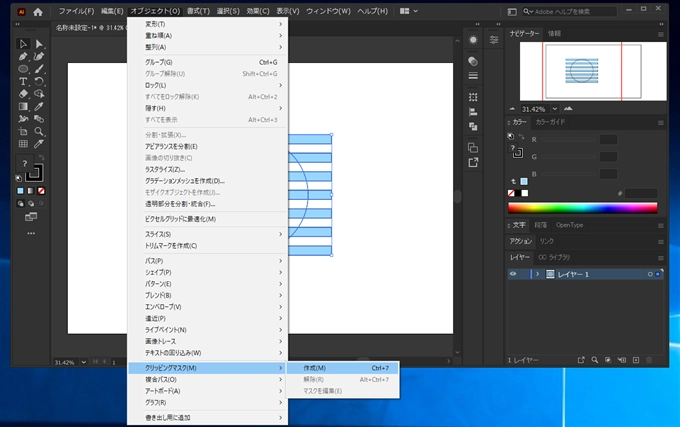Pick a color from the spectrum bar
The height and width of the screenshot is (427, 680).
point(583,208)
